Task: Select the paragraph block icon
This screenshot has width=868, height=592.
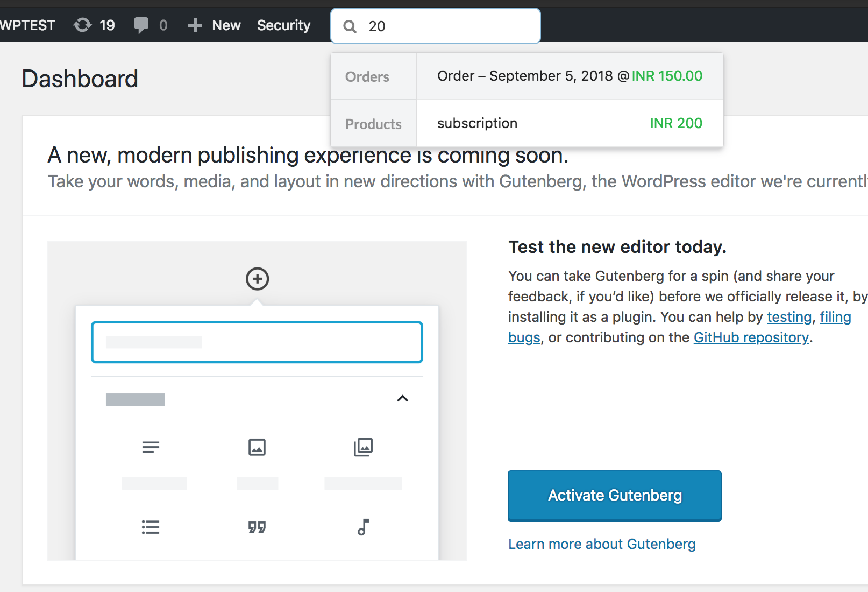Action: tap(151, 447)
